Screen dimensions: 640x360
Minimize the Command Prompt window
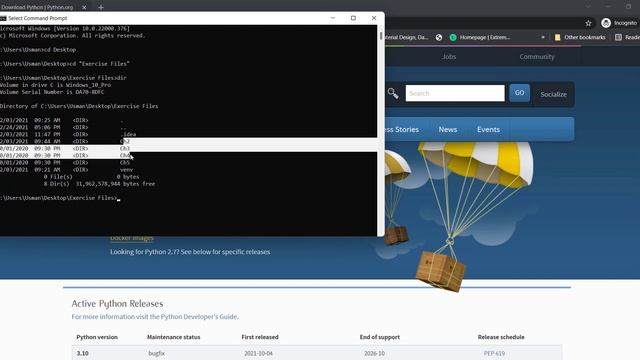(333, 18)
